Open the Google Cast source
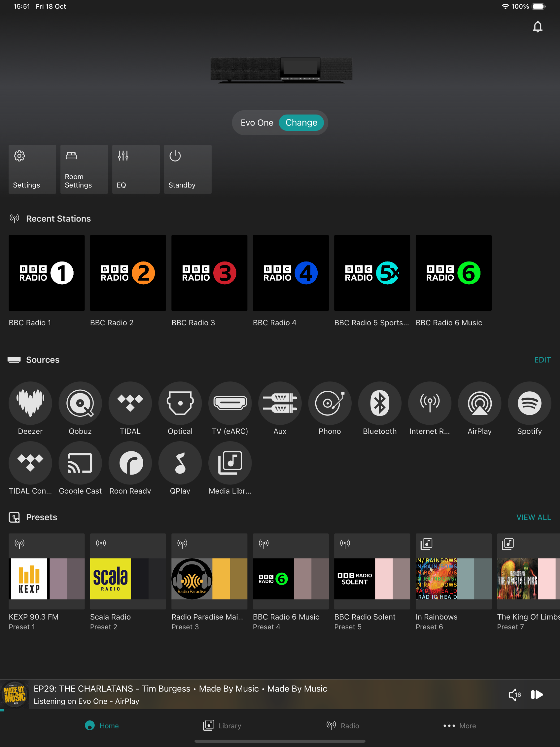Viewport: 560px width, 747px height. 80,463
